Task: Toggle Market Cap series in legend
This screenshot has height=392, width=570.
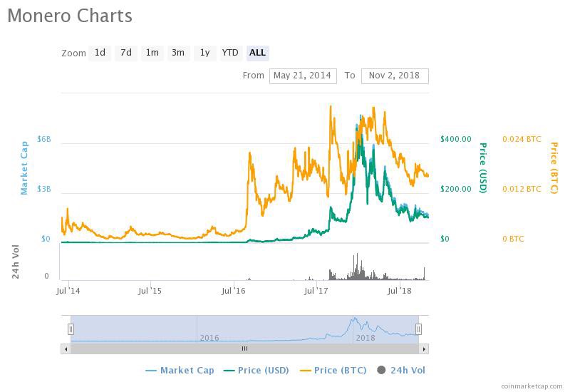Action: tap(180, 370)
